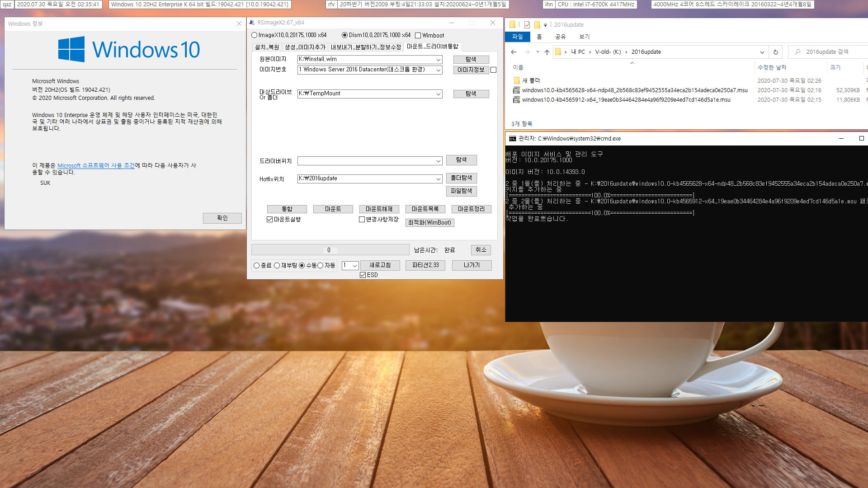Click the folder icon in the Explorer address bar
Screen dimensions: 868x488
(x=558, y=52)
